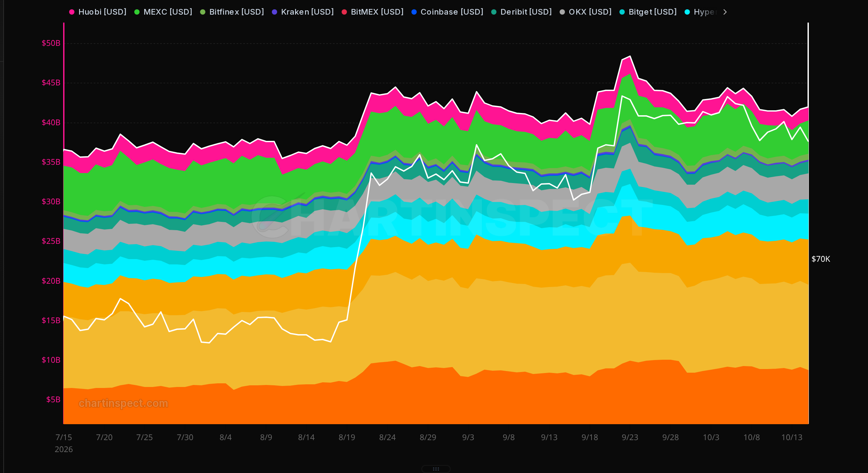The height and width of the screenshot is (473, 868).
Task: Click the Coinbase blue legend dot
Action: pyautogui.click(x=414, y=12)
